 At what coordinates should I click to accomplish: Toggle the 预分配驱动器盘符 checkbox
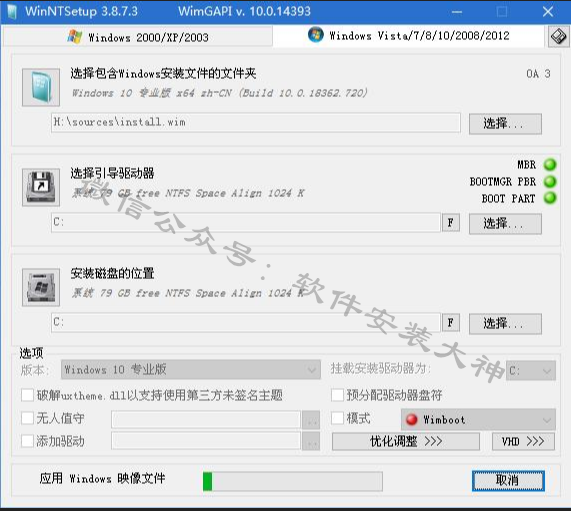coord(338,395)
